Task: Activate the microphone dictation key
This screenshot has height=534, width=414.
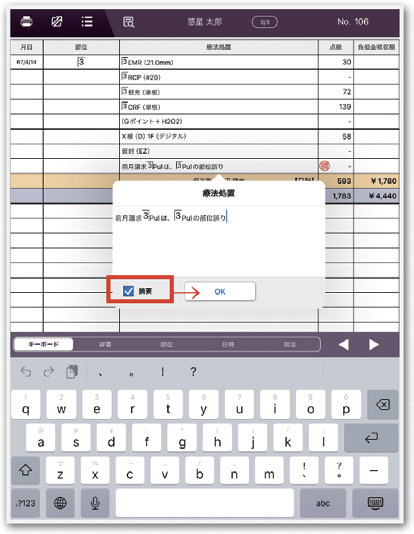Action: [x=95, y=503]
